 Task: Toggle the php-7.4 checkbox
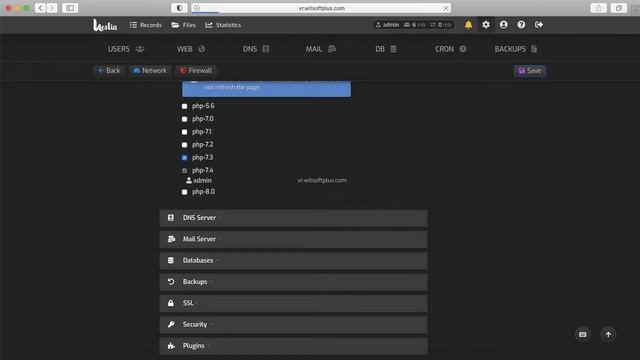184,171
